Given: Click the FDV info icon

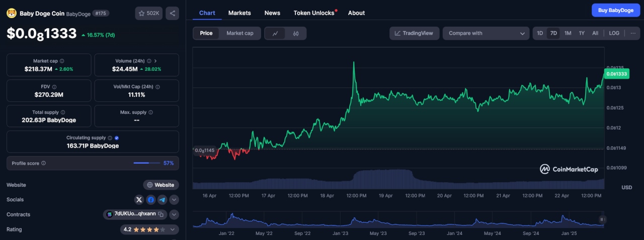Looking at the screenshot, I should [54, 87].
